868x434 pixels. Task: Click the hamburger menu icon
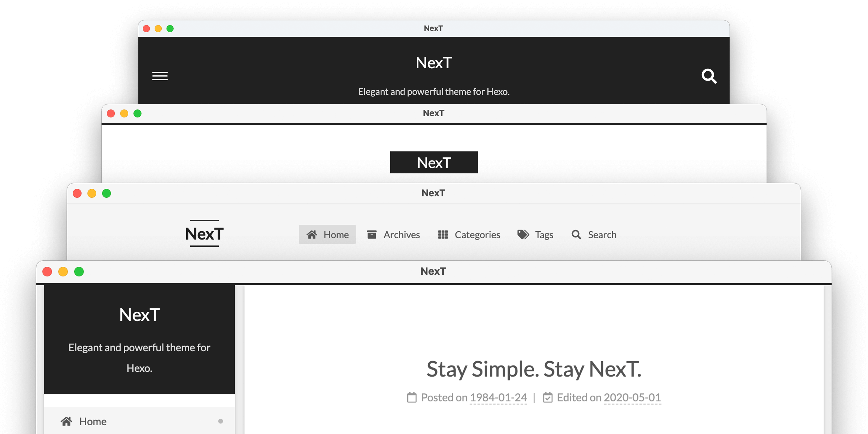(x=160, y=75)
